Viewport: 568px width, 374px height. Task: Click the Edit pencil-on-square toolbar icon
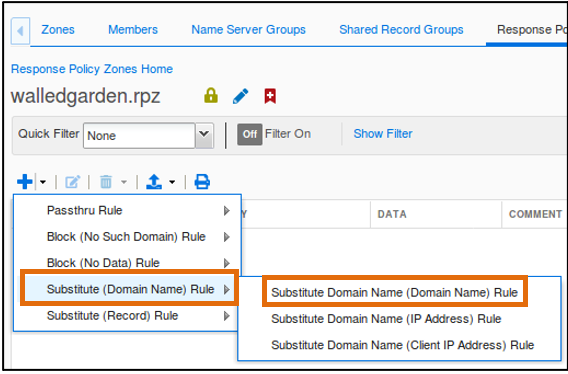coord(72,182)
